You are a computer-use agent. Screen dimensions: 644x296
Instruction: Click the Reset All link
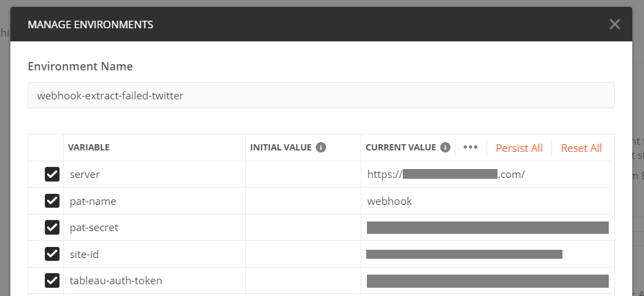pos(581,148)
